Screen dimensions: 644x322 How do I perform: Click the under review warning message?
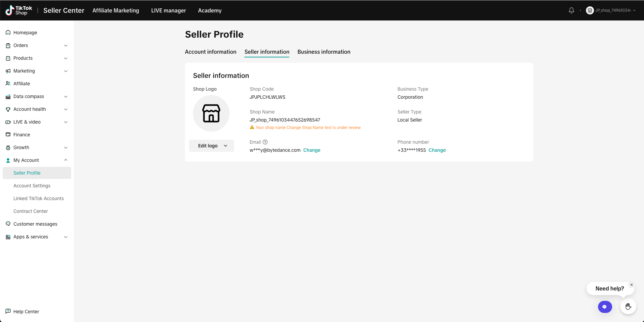point(308,128)
